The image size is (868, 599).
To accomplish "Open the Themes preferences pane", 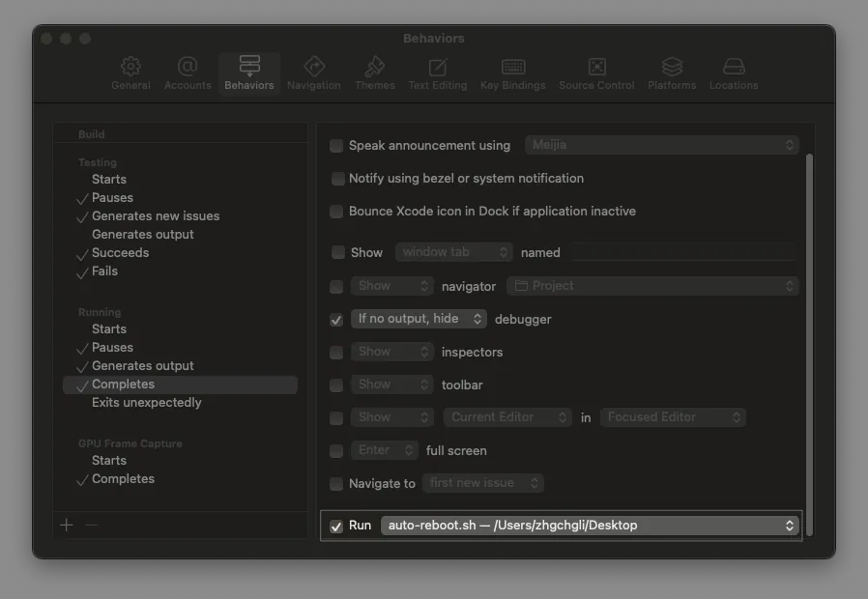I will (374, 73).
